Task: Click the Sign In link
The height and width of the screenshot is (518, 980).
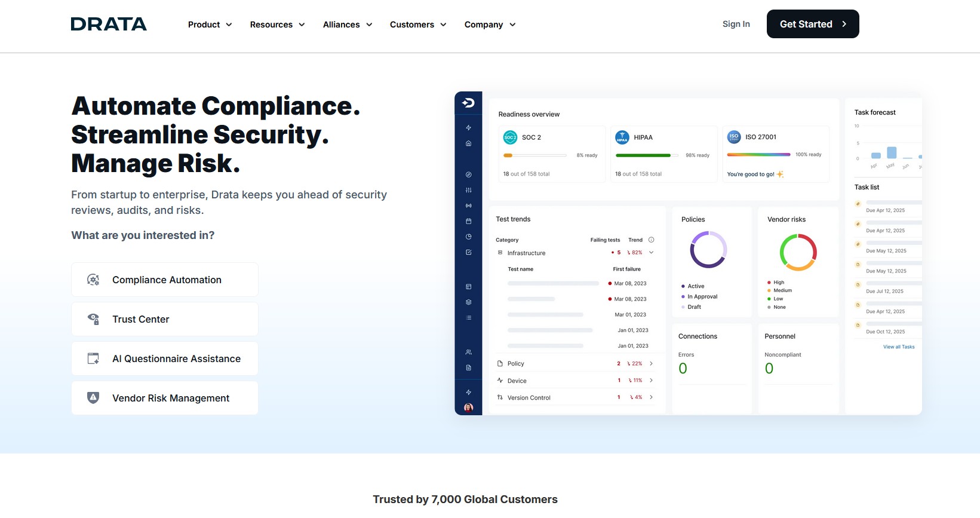Action: point(736,24)
